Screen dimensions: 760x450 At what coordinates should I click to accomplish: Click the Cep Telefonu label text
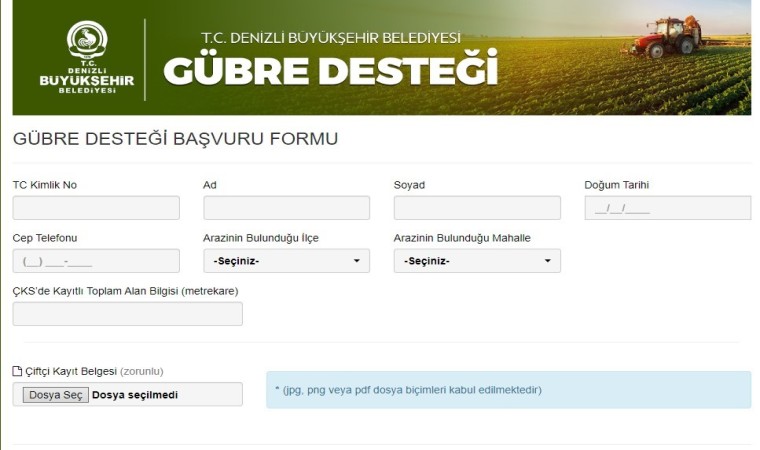click(45, 237)
